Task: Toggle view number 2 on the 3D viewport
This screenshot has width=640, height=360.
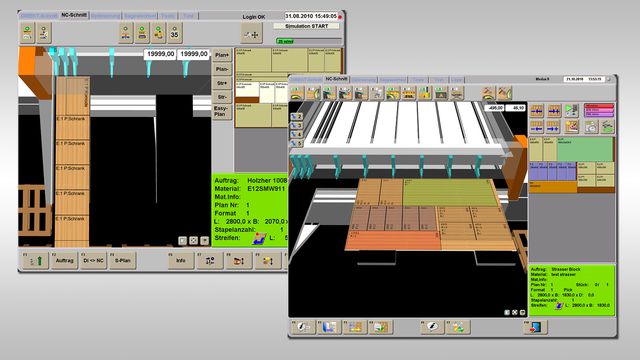Action: point(296,117)
